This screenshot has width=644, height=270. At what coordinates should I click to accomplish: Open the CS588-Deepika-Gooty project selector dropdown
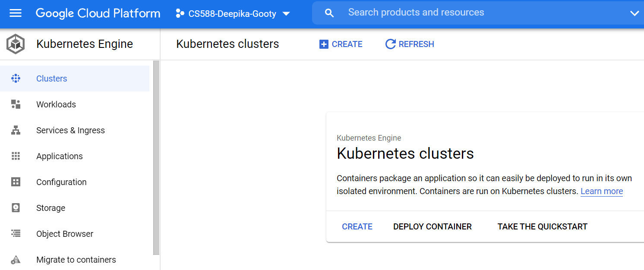click(x=233, y=14)
